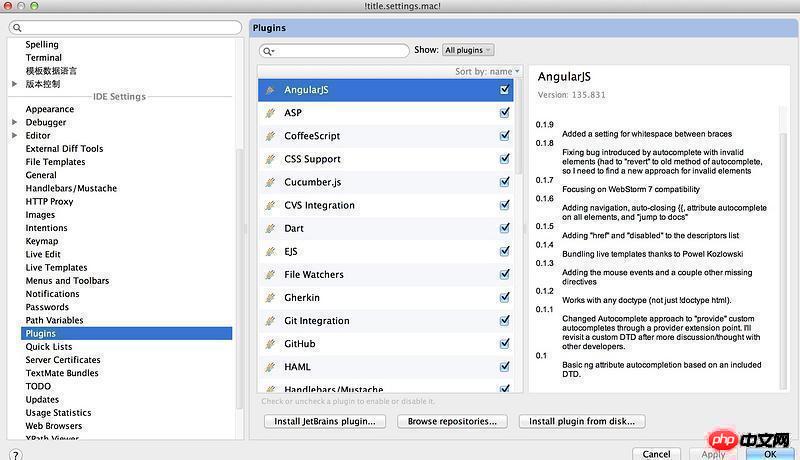Click the HAML plugin icon

270,367
